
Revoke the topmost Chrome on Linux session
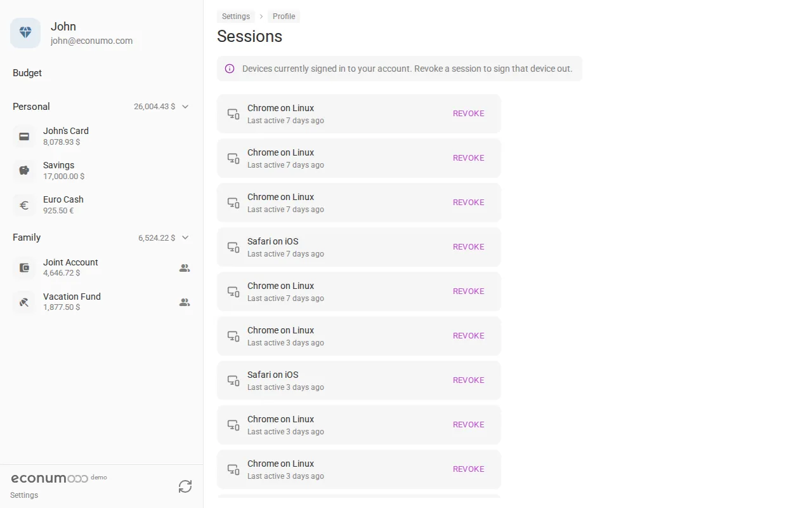(468, 114)
